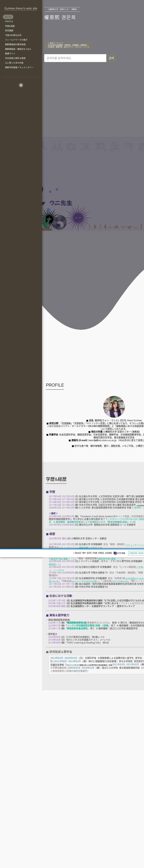Select the ホーム menu item
This screenshot has height=868, width=144.
8,17
